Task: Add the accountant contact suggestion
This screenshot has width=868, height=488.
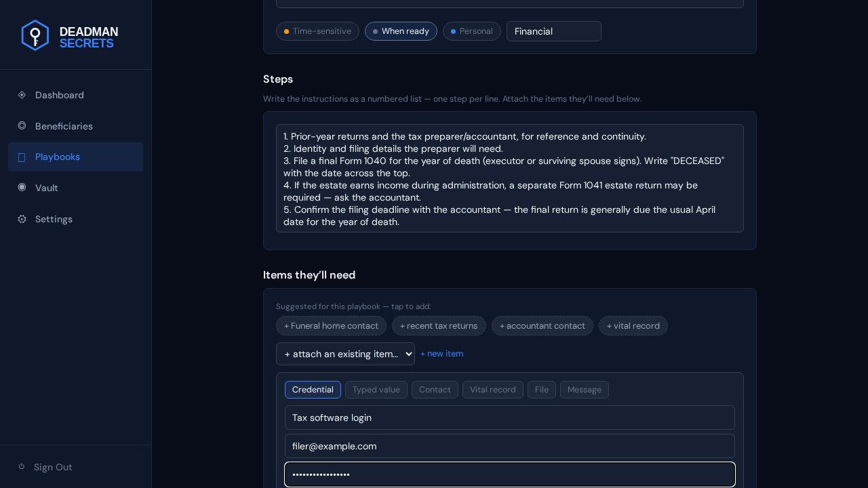Action: tap(542, 326)
